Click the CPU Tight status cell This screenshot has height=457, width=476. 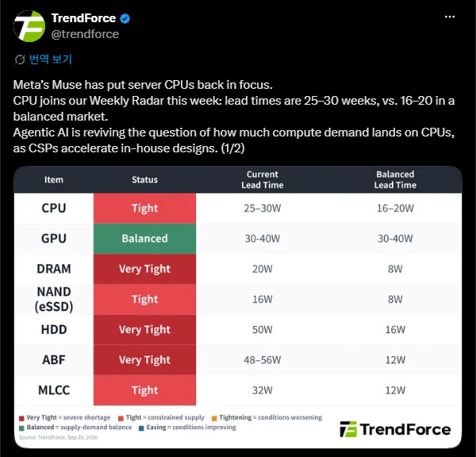(x=145, y=209)
